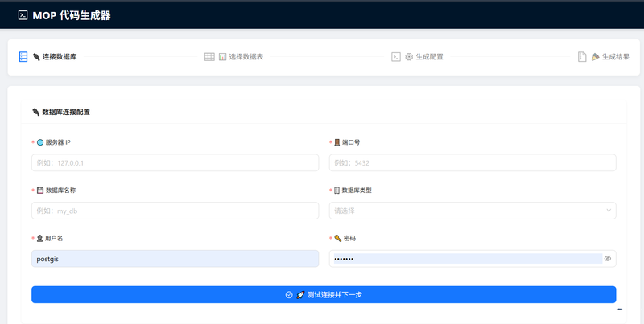644x324 pixels.
Task: Click the 用户名 label
Action: [54, 238]
